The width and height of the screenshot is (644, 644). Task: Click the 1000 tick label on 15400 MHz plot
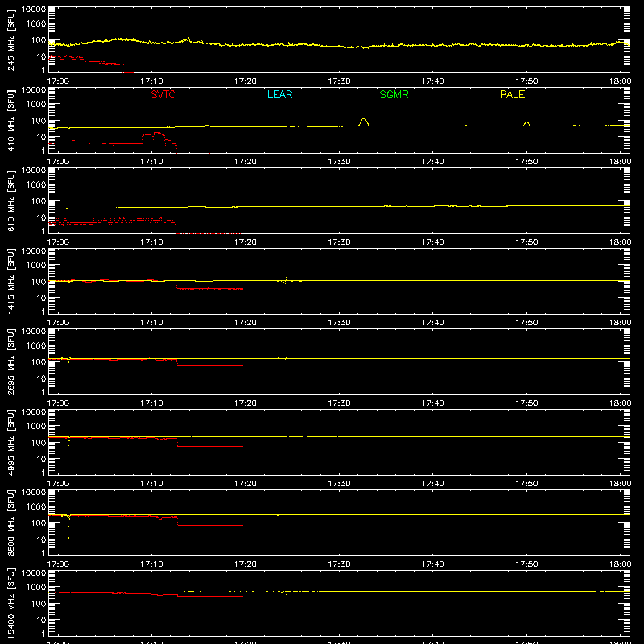(36, 588)
